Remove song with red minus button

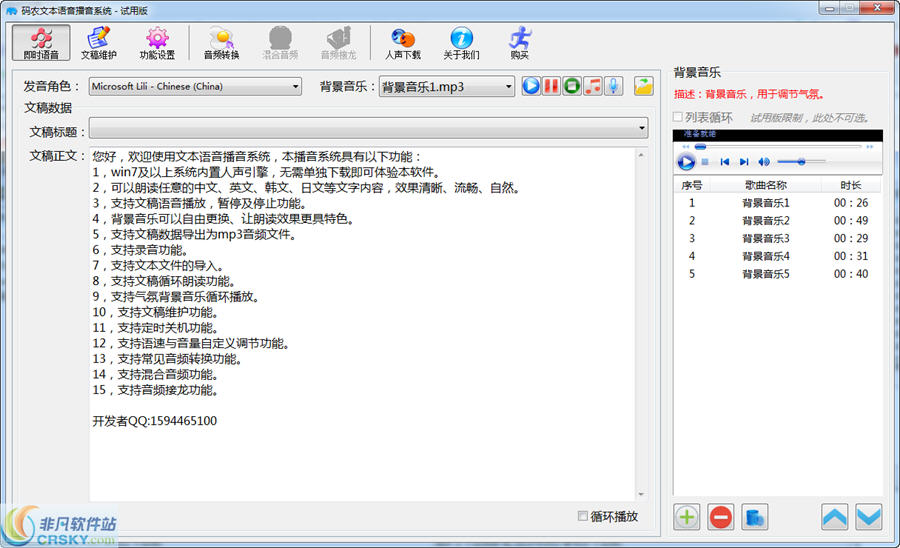720,517
